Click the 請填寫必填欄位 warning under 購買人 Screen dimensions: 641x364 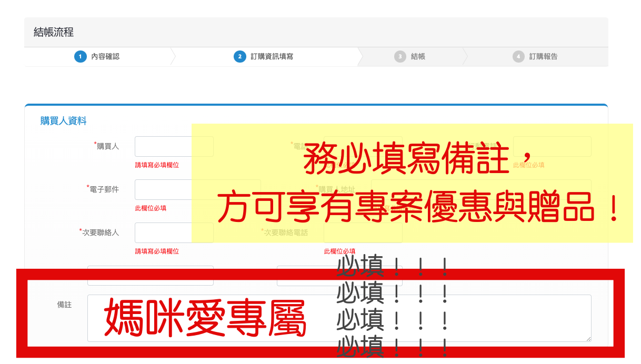[x=157, y=165]
